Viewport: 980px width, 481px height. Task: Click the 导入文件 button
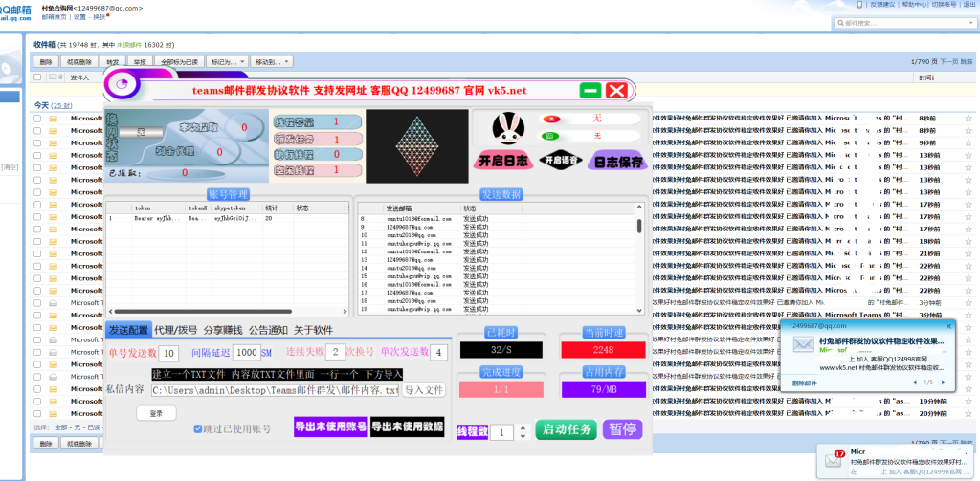[x=423, y=390]
